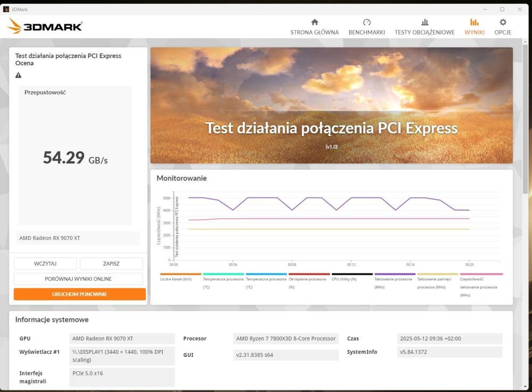Click the 3DMark logo in the header

coord(45,26)
